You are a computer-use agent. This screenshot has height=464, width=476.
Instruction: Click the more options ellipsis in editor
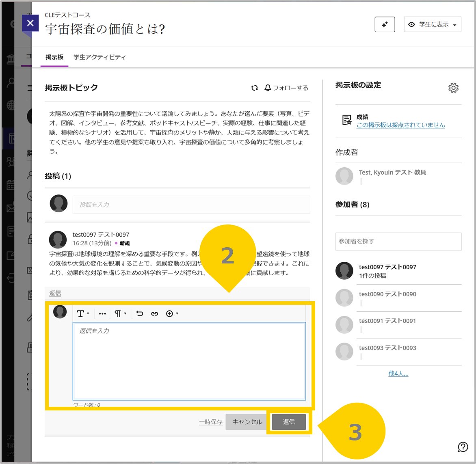(x=102, y=313)
